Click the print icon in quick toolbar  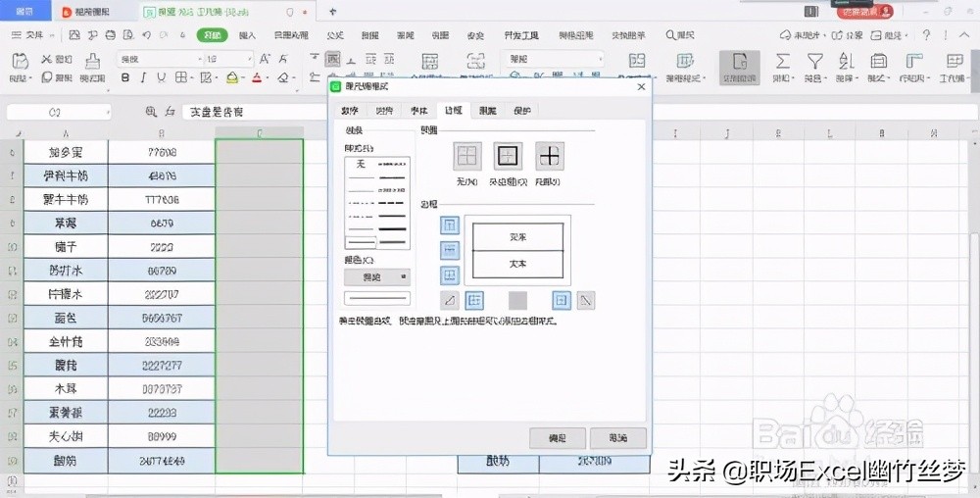coord(111,35)
